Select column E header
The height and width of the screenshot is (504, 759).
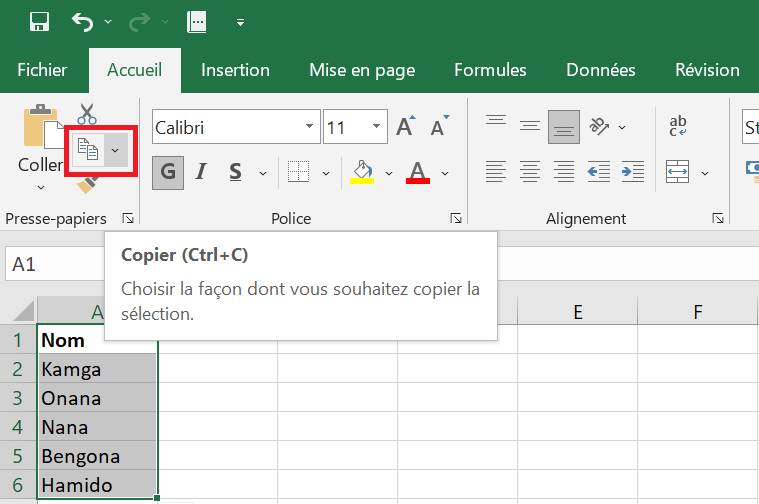[x=577, y=312]
